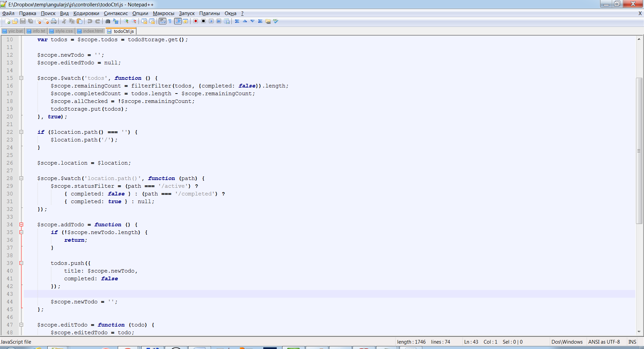The width and height of the screenshot is (644, 349).
Task: Print the document via the printer icon
Action: click(54, 21)
